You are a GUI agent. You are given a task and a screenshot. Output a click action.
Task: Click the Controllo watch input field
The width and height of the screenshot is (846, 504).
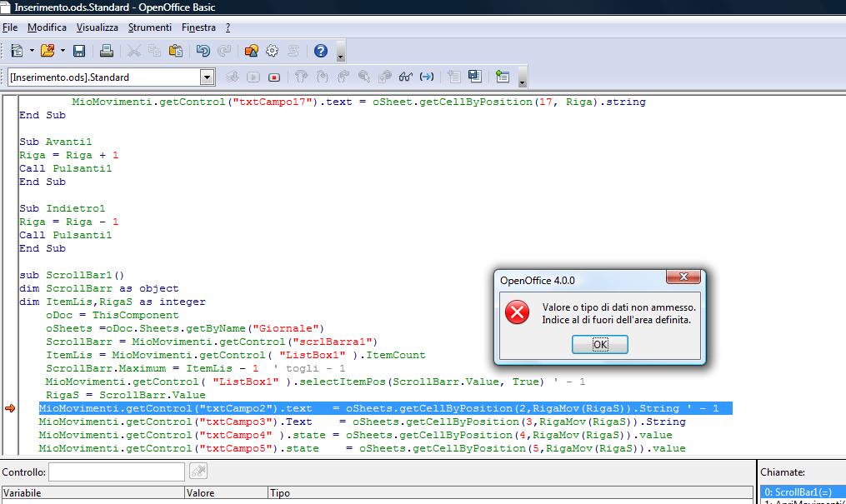116,472
